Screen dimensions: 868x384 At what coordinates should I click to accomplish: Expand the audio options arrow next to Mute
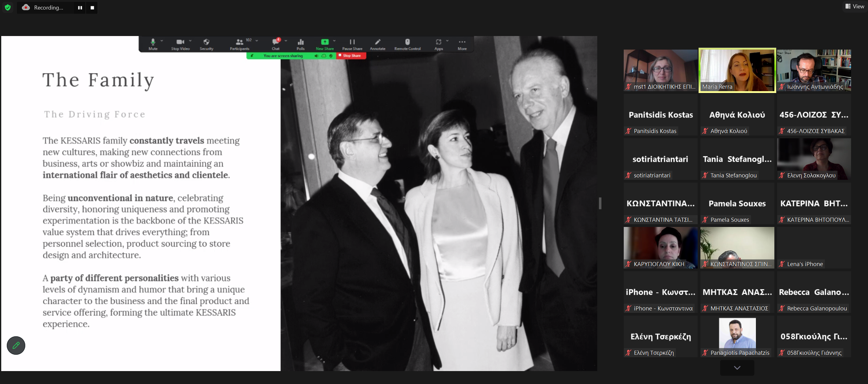[x=162, y=40]
